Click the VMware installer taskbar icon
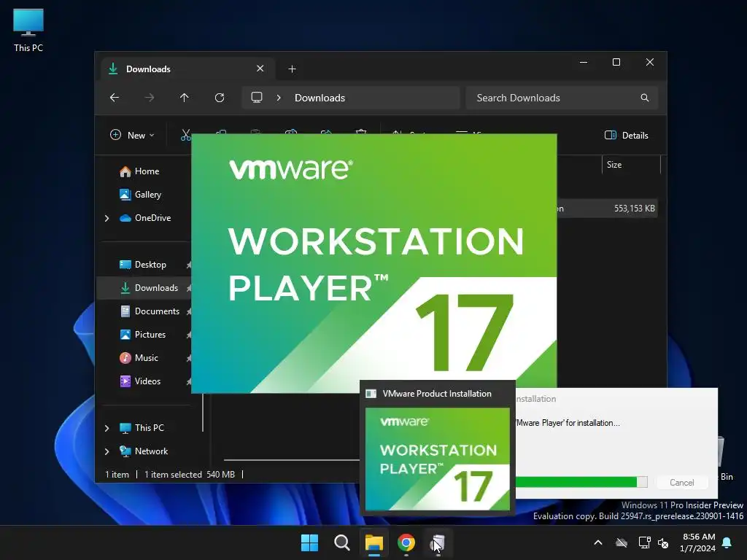Viewport: 747px width, 560px height. pos(438,542)
